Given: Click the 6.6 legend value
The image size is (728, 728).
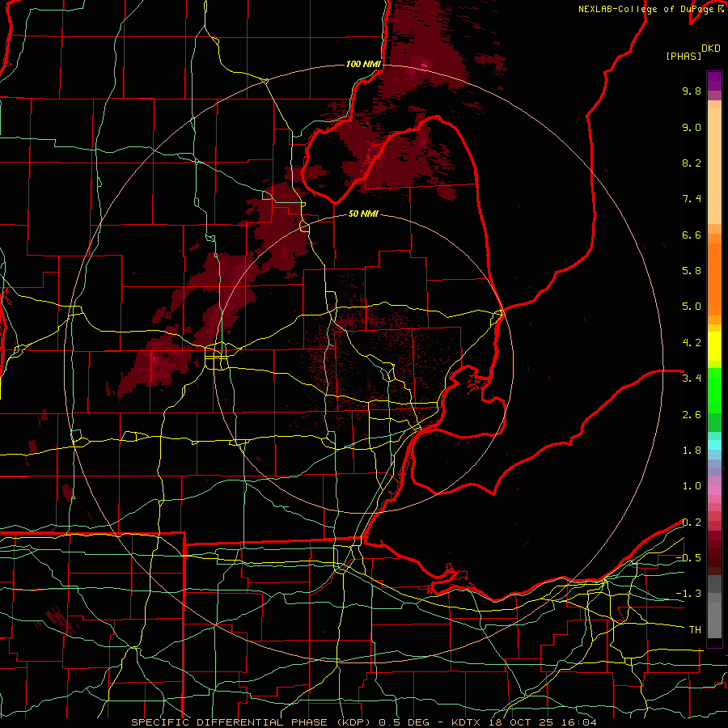Looking at the screenshot, I should tap(692, 235).
